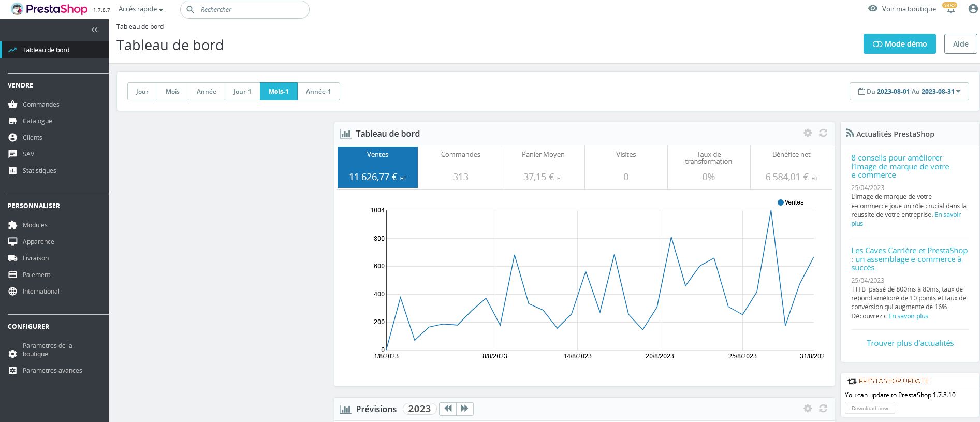Click the Ventes legend marker in chart
The width and height of the screenshot is (980, 422).
pos(780,202)
